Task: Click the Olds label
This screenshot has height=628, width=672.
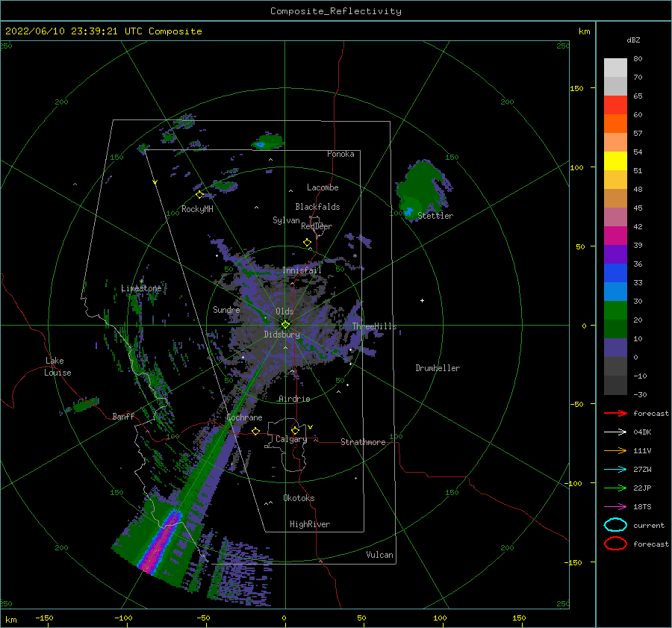Action: [x=284, y=311]
